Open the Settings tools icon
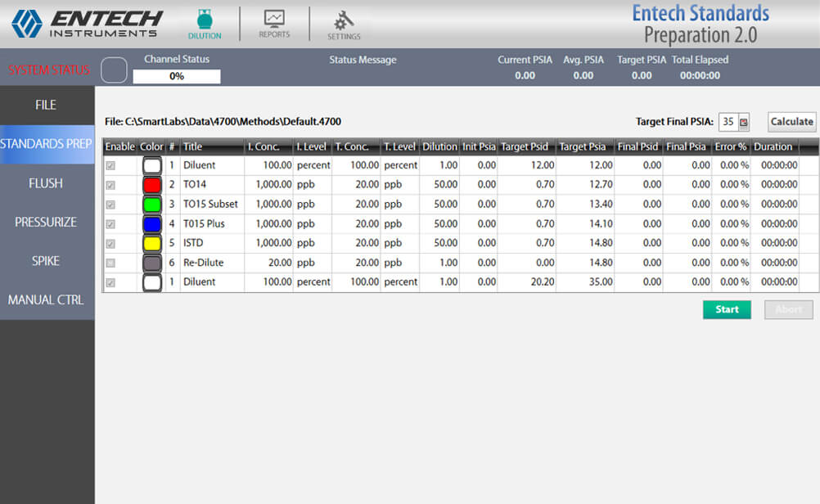820x504 pixels. point(344,25)
